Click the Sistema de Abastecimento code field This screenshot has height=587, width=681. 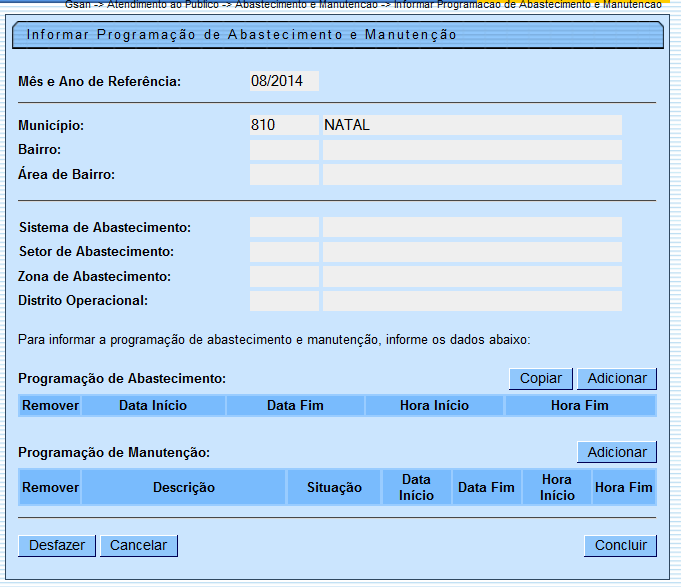[284, 228]
